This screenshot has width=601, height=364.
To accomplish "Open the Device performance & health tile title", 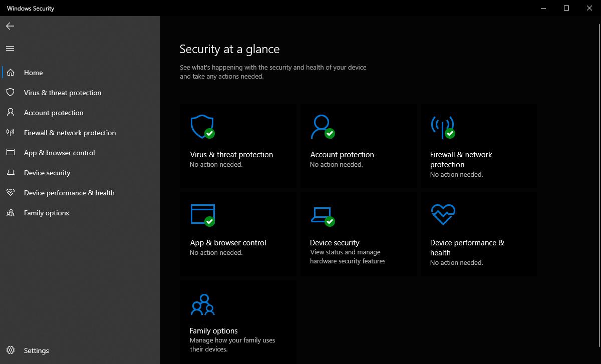I will click(467, 248).
